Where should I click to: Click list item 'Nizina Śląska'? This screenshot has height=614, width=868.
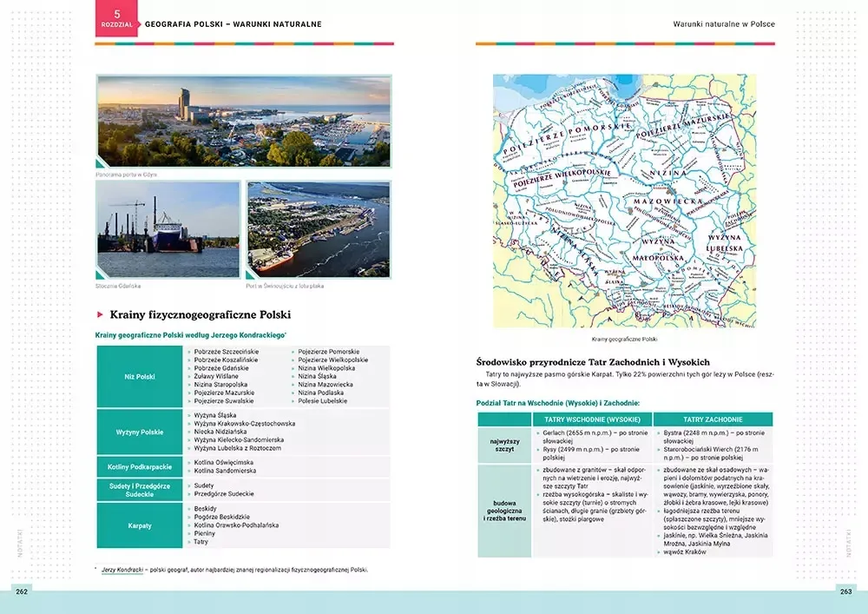coord(317,376)
